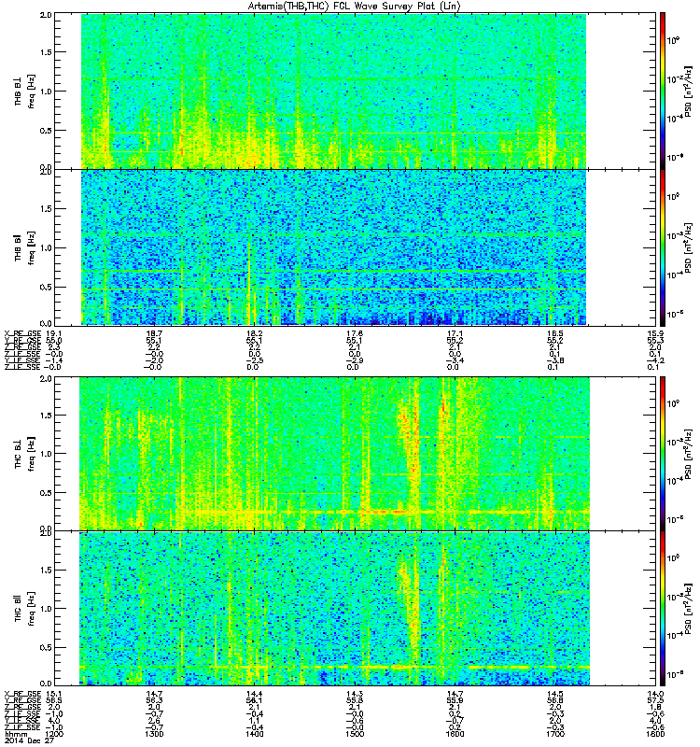
Task: Click the THB X_RE_GSE value "19.1"
Action: (53, 333)
